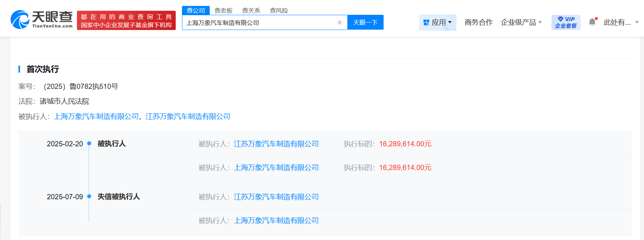
Task: Open 江苏万象汽车制造有限公司 link in 被执行人 header line
Action: [x=188, y=117]
